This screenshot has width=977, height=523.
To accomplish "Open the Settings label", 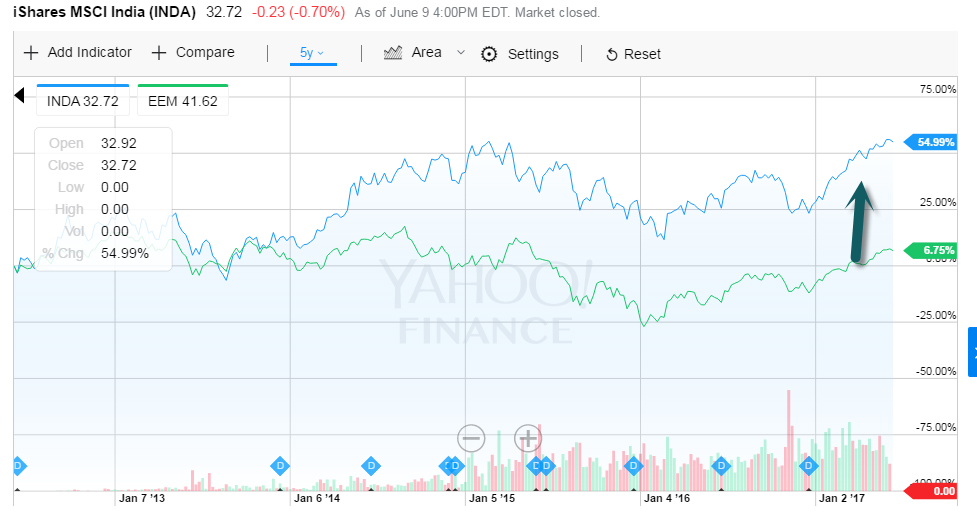I will pos(533,54).
